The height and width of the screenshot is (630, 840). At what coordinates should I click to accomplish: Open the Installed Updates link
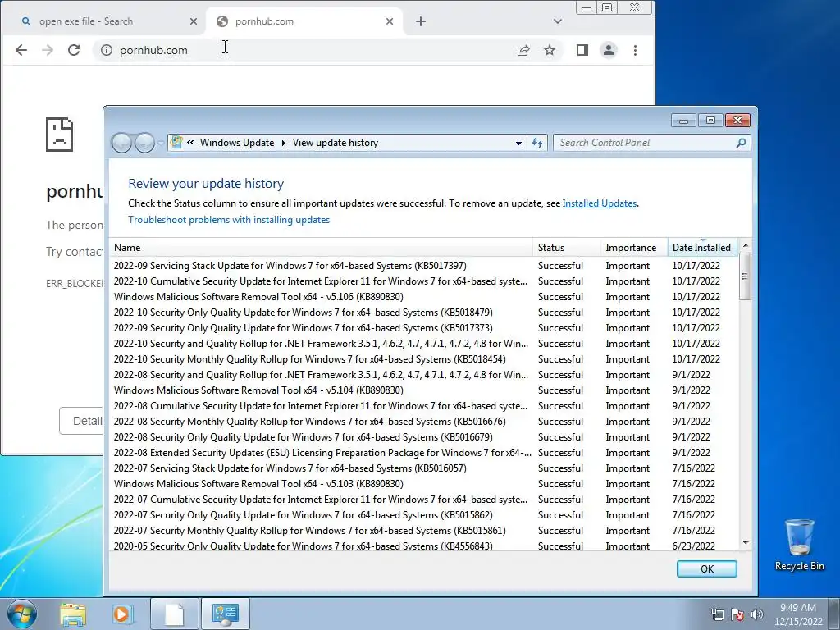pyautogui.click(x=600, y=203)
